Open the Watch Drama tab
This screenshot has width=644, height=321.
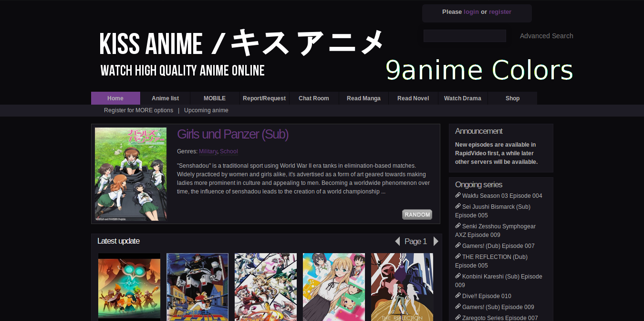tap(463, 98)
